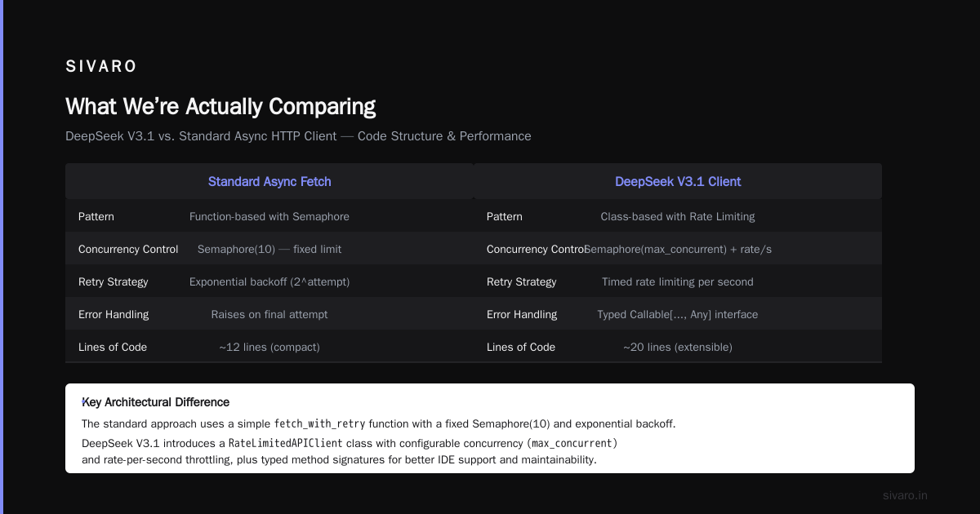Viewport: 980px width, 514px height.
Task: Click the (max_concurrent) code term in the paragraph
Action: [573, 444]
